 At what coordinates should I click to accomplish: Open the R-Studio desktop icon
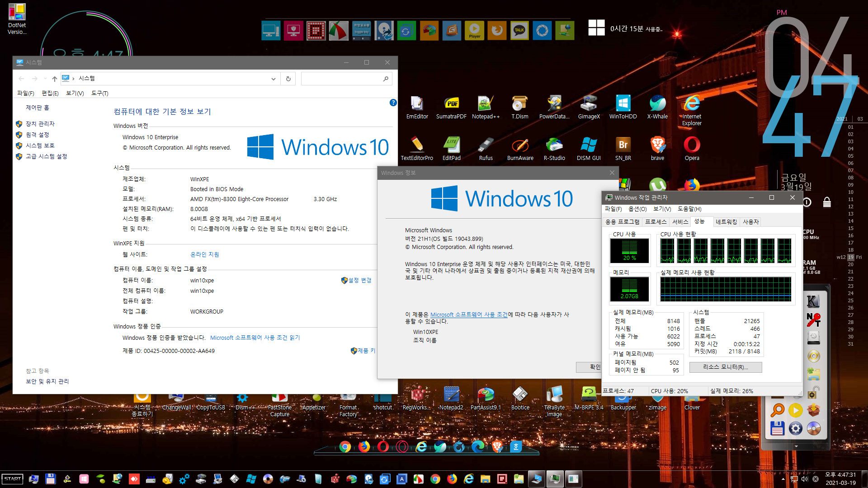pos(554,149)
